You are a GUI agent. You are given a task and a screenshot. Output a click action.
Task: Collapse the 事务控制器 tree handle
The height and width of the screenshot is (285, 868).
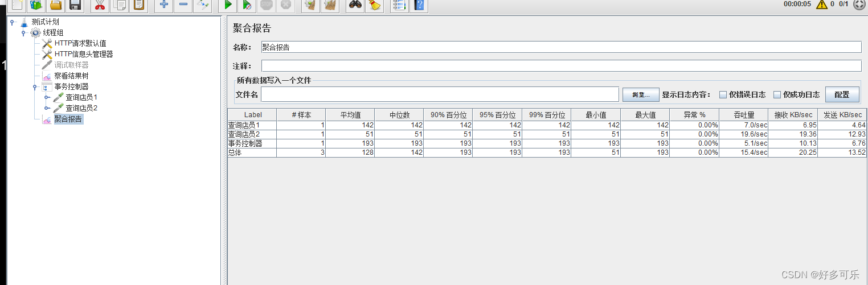click(35, 87)
